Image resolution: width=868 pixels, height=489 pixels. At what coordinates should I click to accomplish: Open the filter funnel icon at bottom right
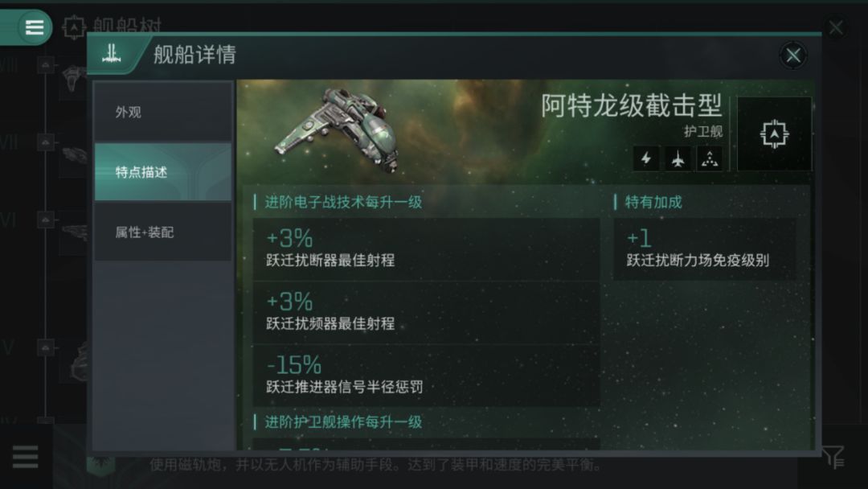coord(833,457)
